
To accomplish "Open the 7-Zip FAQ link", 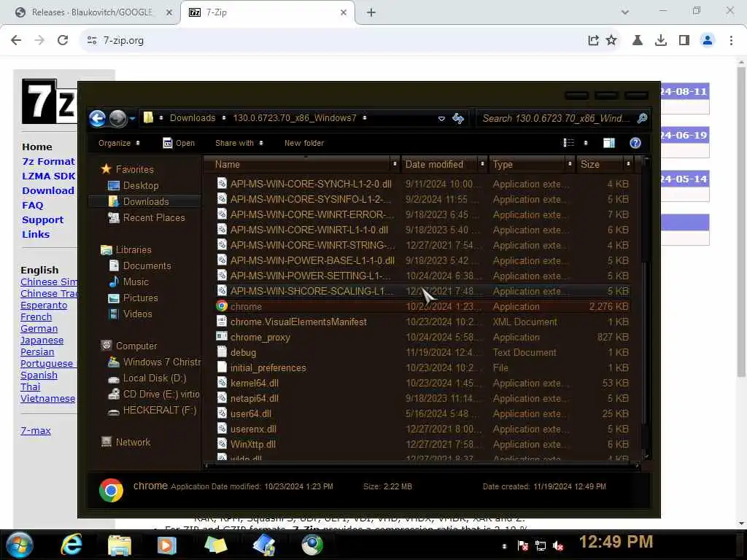I will 32,205.
